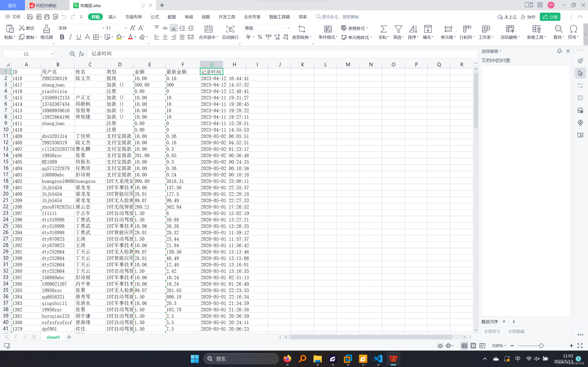
Task: Open the number format dropdown (常规)
Action: pos(288,28)
